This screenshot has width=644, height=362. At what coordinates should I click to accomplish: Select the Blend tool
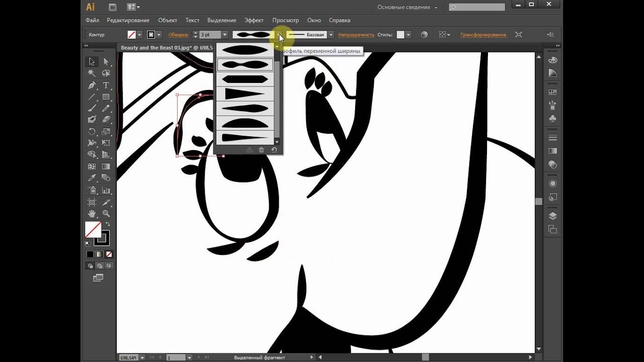pos(106,178)
